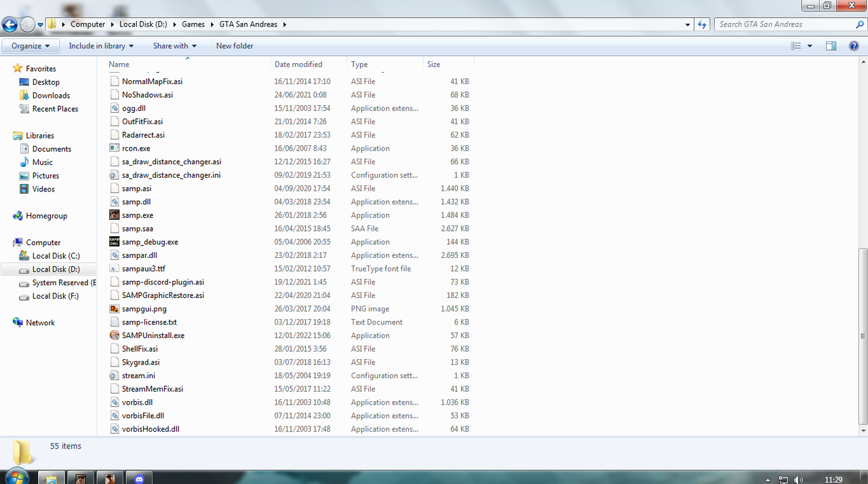Open address bar previous locations dropdown

(x=688, y=24)
